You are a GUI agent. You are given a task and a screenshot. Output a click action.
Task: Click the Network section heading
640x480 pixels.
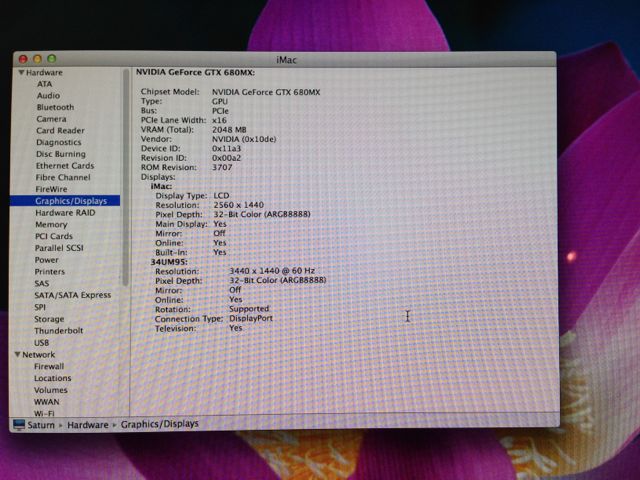[x=39, y=354]
